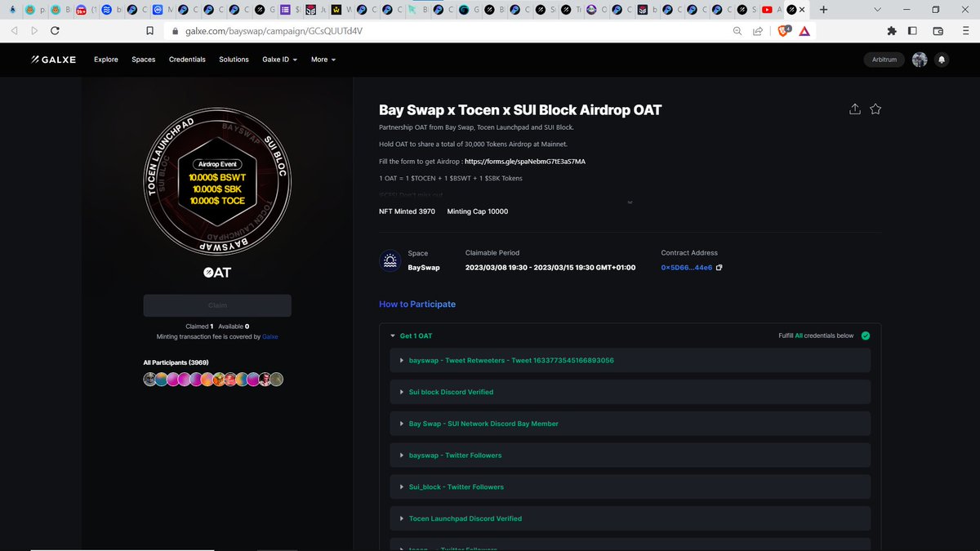980x551 pixels.
Task: Collapse the Get 1 OAT section
Action: click(392, 335)
